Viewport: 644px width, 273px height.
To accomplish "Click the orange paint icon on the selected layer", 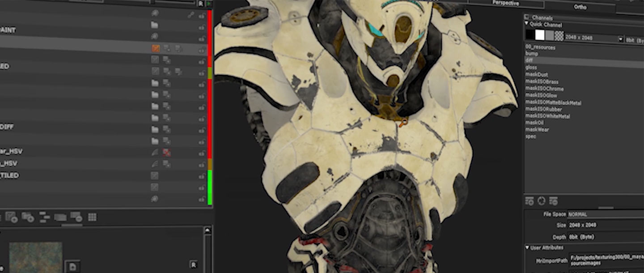I will tap(155, 48).
